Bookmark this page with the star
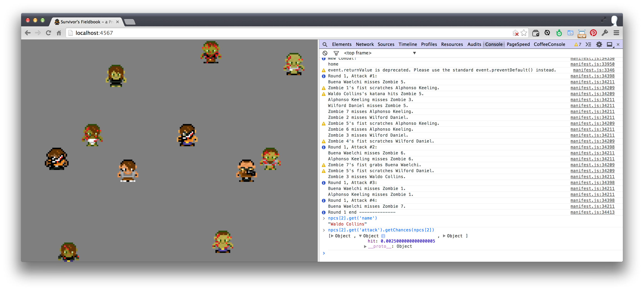Image resolution: width=644 pixels, height=291 pixels. point(524,33)
